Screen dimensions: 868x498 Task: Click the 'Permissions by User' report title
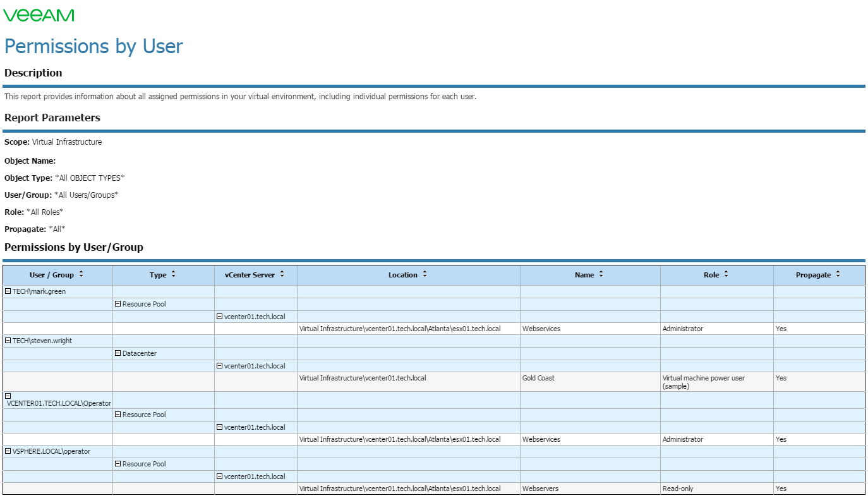(x=93, y=47)
